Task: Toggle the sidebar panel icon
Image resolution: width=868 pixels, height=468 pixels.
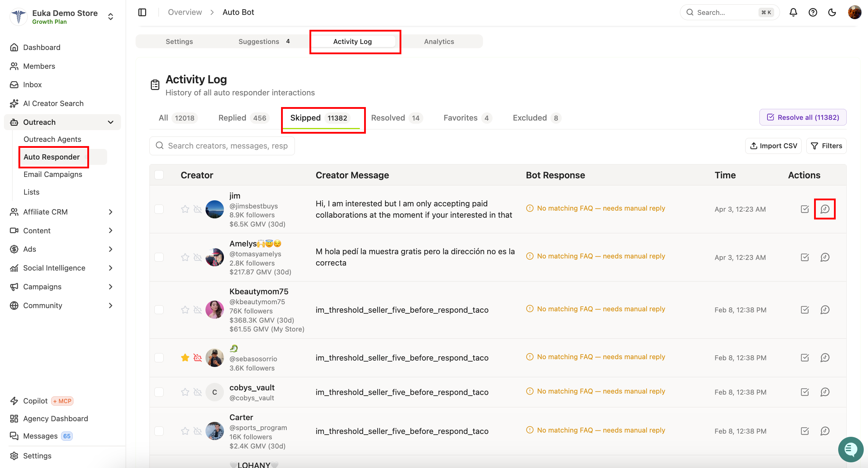Action: [x=142, y=12]
